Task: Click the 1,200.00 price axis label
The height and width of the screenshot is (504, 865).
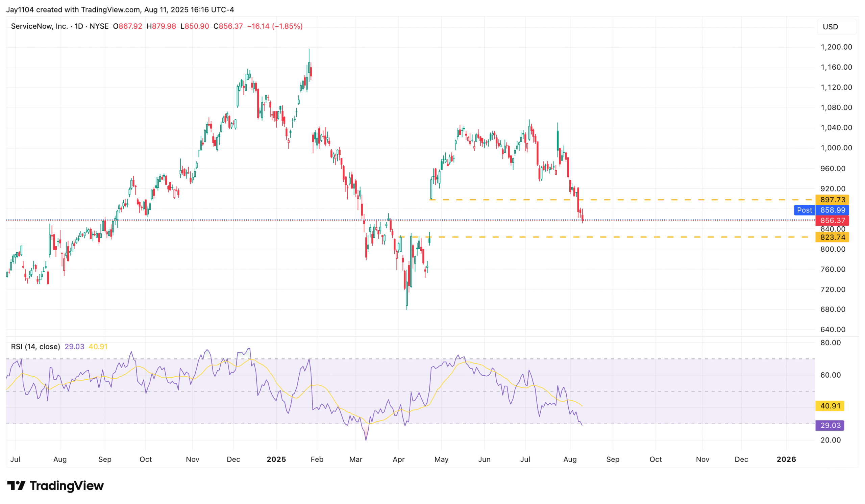Action: point(836,47)
